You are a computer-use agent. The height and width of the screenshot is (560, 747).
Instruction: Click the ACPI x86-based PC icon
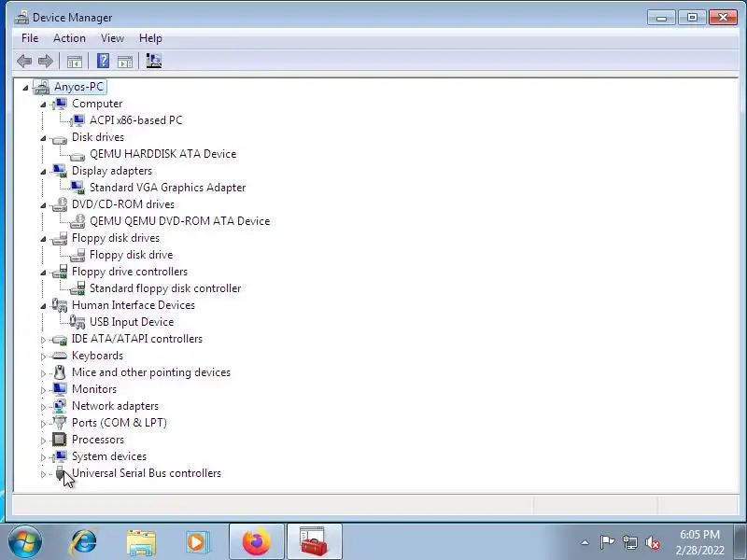click(78, 120)
